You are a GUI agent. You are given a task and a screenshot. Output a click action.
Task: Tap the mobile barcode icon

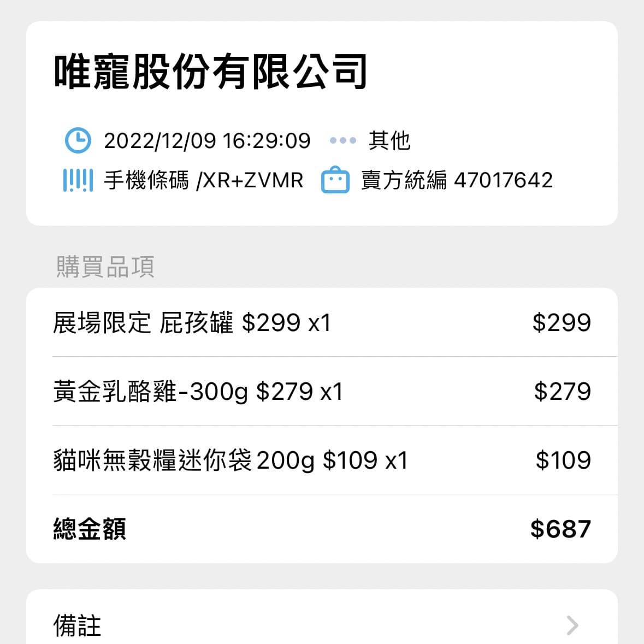[x=78, y=180]
